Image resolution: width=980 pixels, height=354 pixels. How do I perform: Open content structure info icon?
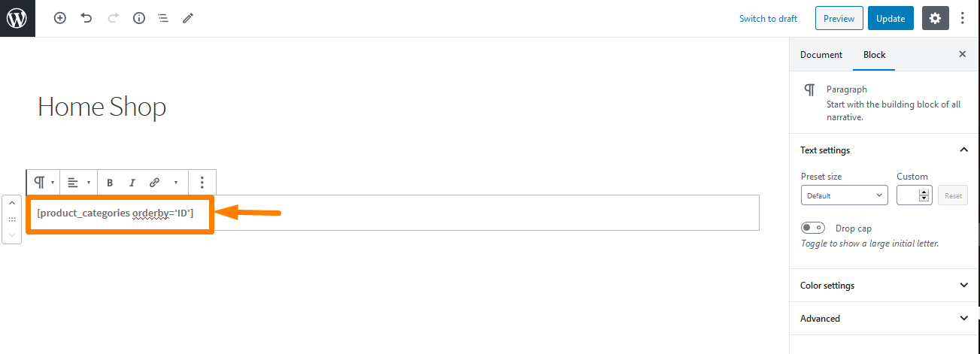[x=138, y=18]
